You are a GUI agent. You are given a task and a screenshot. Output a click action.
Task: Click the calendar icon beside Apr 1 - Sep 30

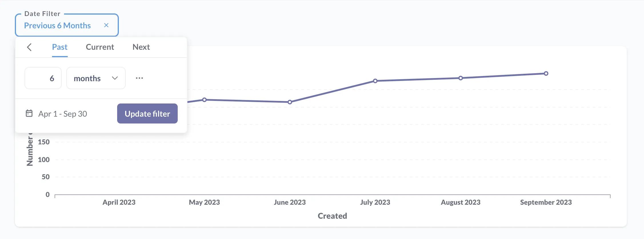pos(29,113)
